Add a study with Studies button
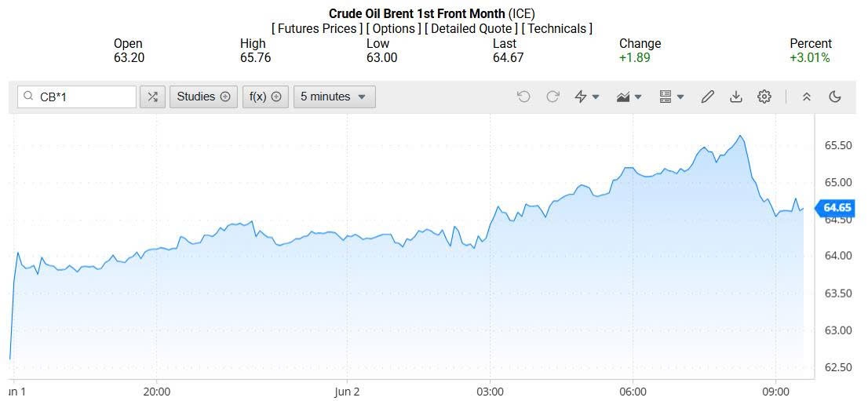The width and height of the screenshot is (868, 401). click(203, 97)
